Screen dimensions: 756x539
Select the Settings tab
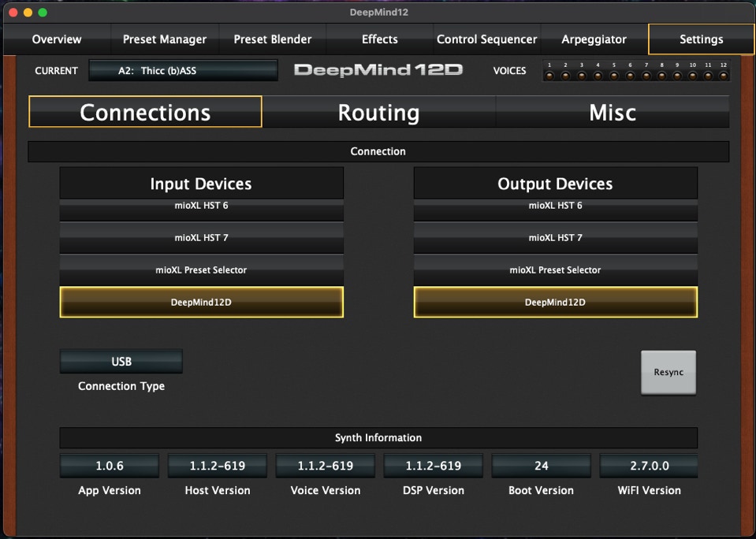click(x=701, y=39)
